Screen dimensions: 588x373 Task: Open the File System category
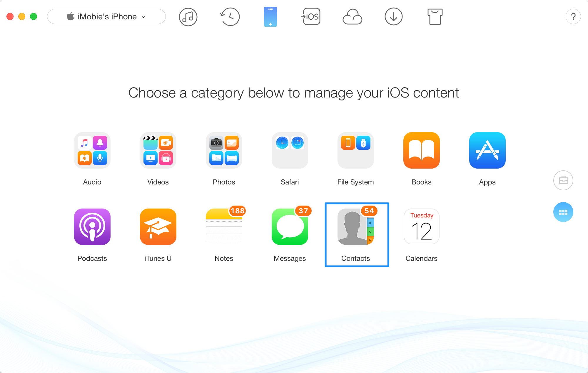coord(356,150)
